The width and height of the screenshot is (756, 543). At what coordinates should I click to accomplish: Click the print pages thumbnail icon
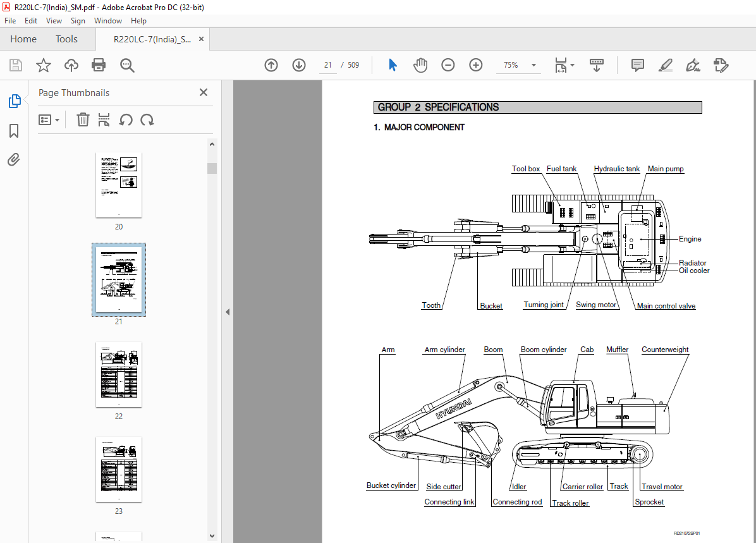tap(104, 119)
